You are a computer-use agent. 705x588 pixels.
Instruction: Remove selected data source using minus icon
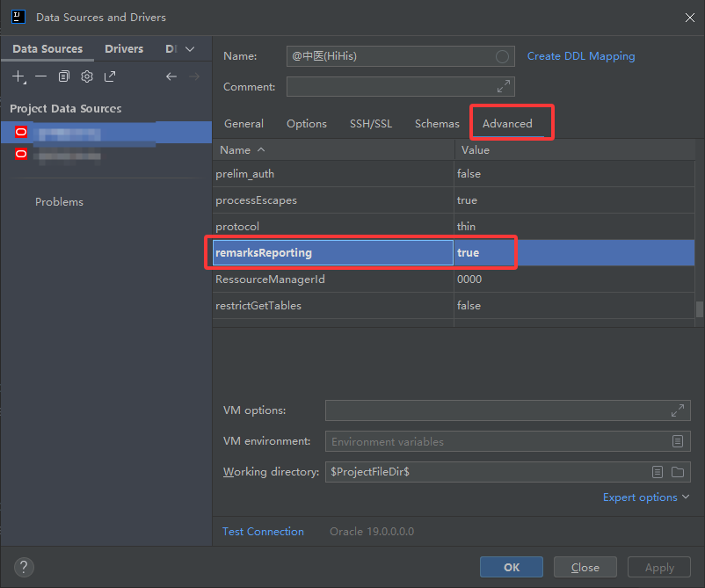coord(41,76)
